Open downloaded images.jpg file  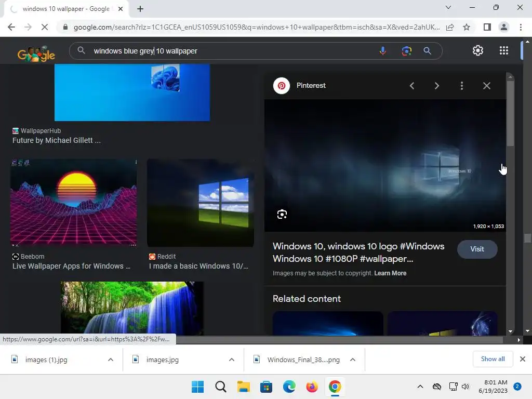[x=162, y=360]
